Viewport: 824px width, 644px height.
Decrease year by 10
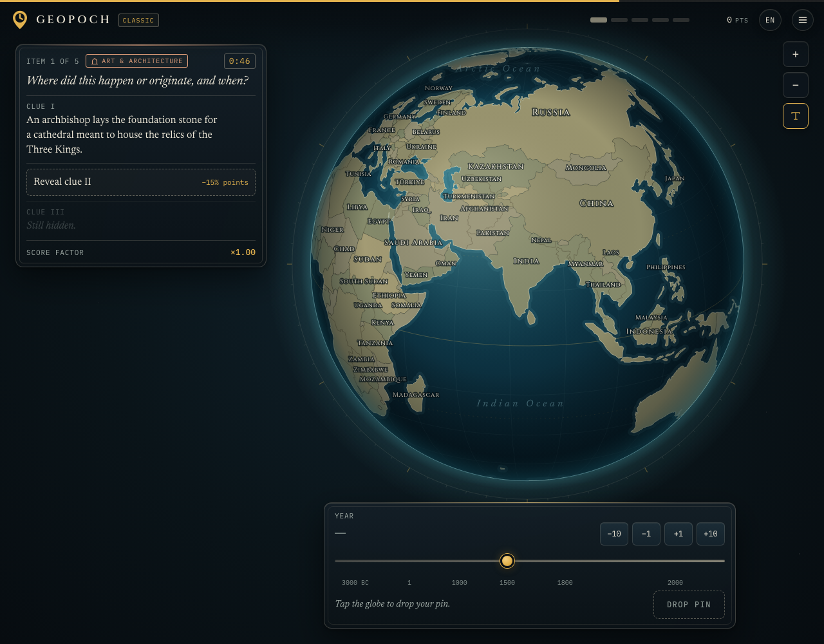pyautogui.click(x=614, y=534)
